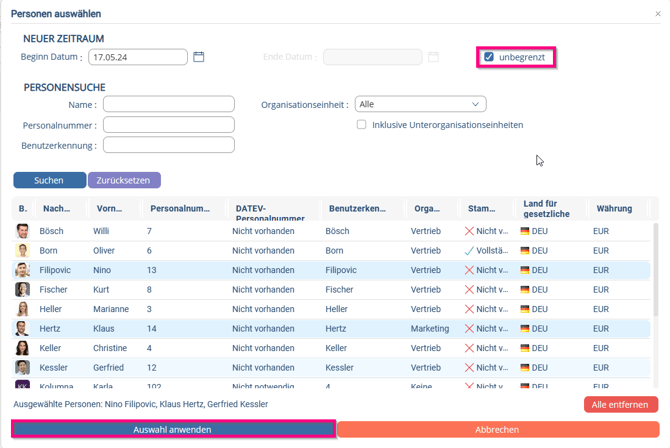
Task: Click into the Personalnummer input field
Action: coord(168,125)
